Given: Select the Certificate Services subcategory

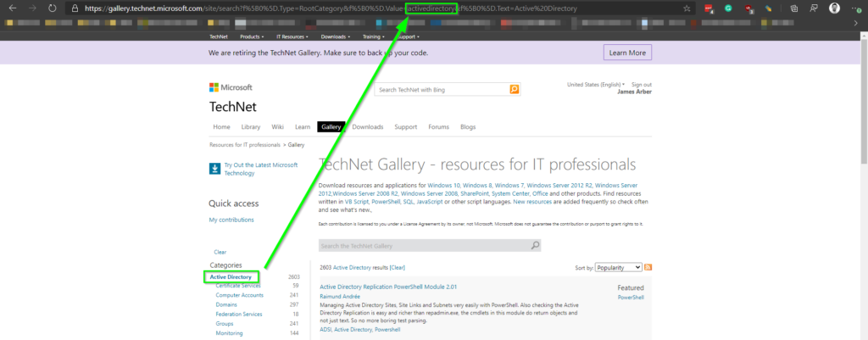Looking at the screenshot, I should [x=238, y=286].
